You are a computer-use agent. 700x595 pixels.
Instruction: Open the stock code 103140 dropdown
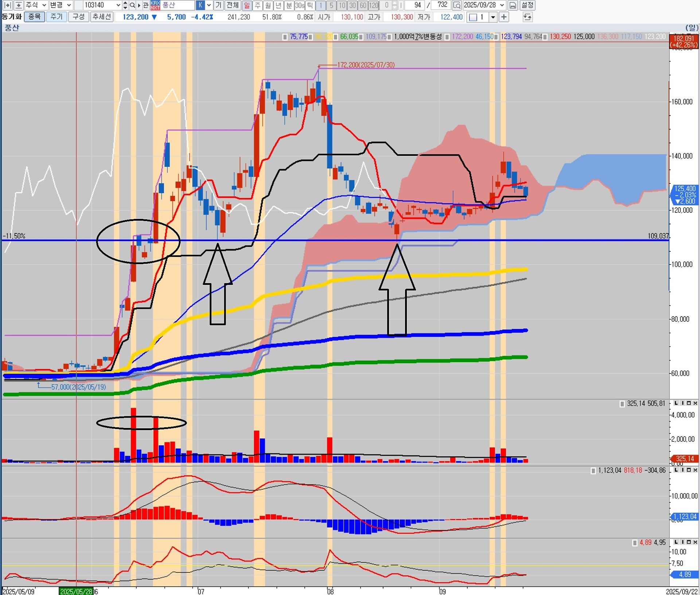click(x=118, y=5)
